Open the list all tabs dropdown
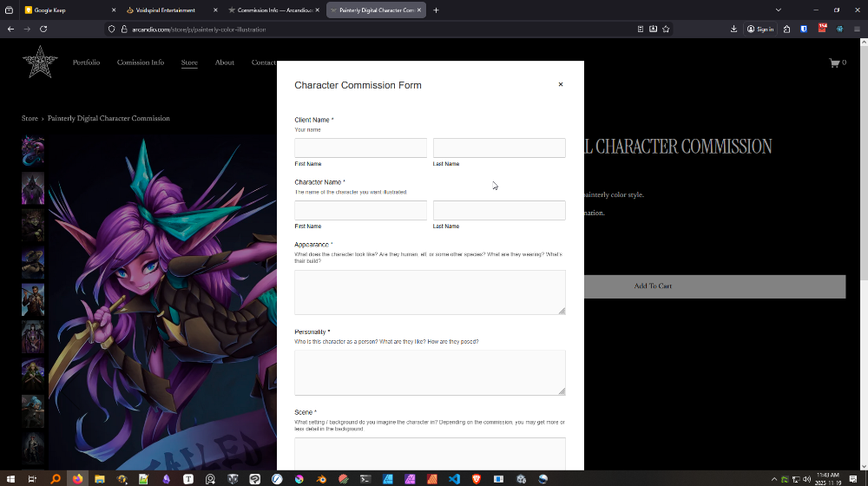The height and width of the screenshot is (486, 868). click(x=779, y=10)
